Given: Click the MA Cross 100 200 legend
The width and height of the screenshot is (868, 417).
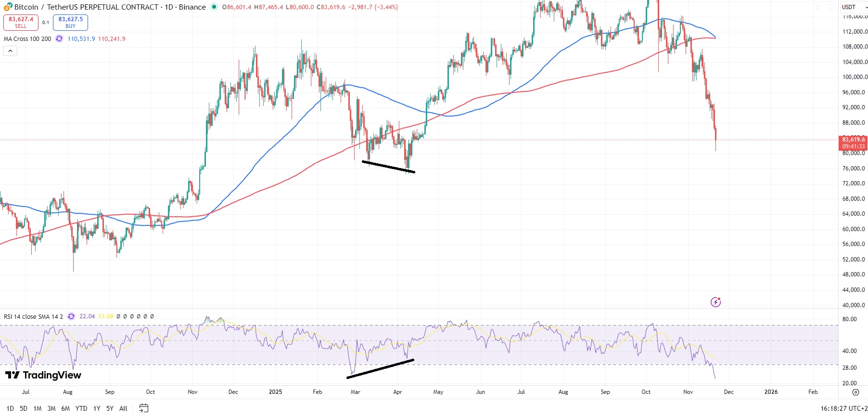Looking at the screenshot, I should pos(27,39).
